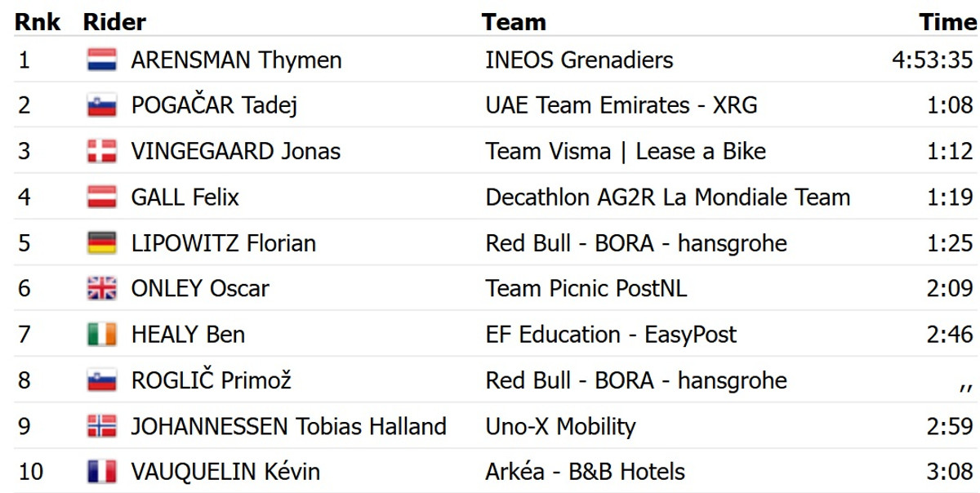Screen dimensions: 980x493
Task: Click the Irish flag next to Healy
Action: click(102, 335)
